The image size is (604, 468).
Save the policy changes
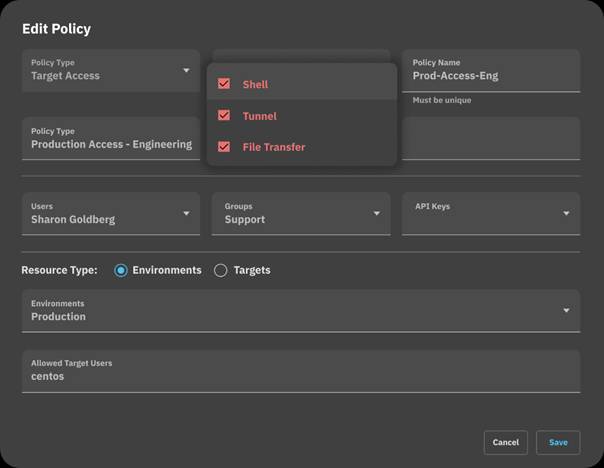click(558, 442)
